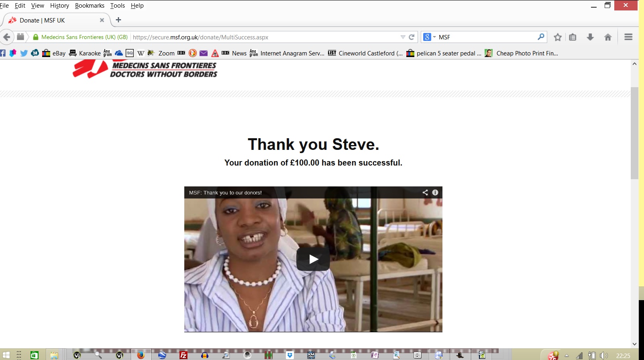Open Firefox hamburger menu
Viewport: 644px width, 360px height.
[x=628, y=37]
